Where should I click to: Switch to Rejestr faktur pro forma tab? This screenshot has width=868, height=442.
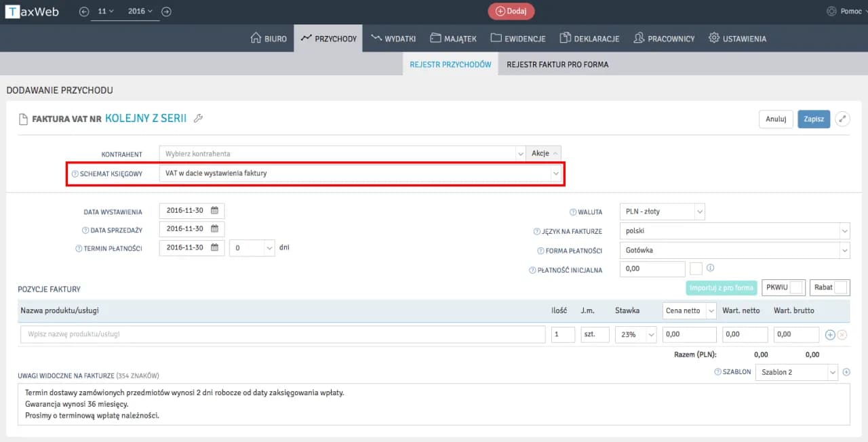[x=557, y=64]
